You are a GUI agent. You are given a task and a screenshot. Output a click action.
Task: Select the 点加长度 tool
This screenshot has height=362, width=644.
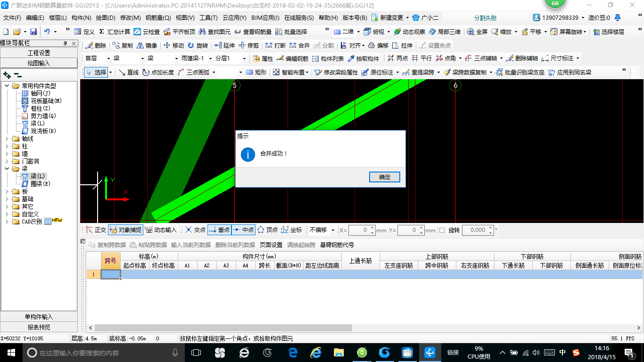click(158, 73)
